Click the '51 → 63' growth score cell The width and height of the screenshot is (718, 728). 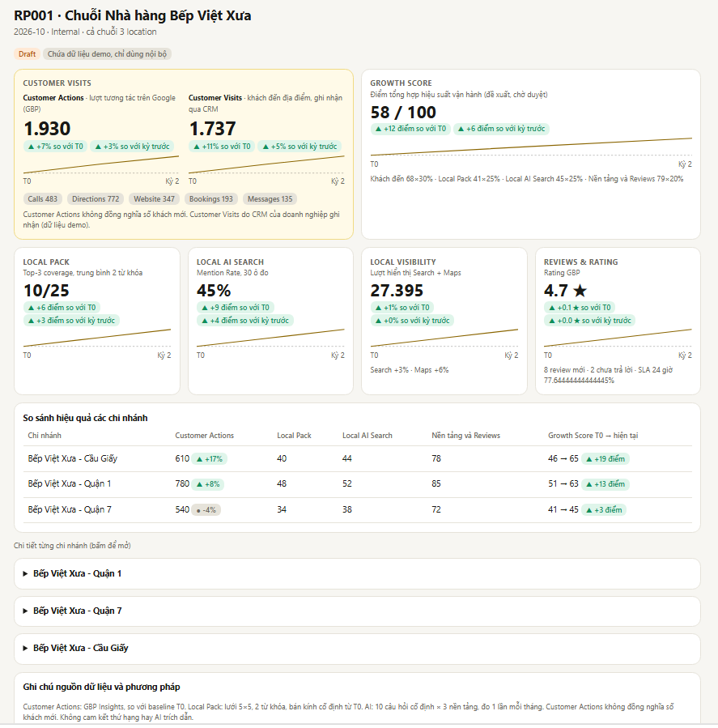(563, 483)
